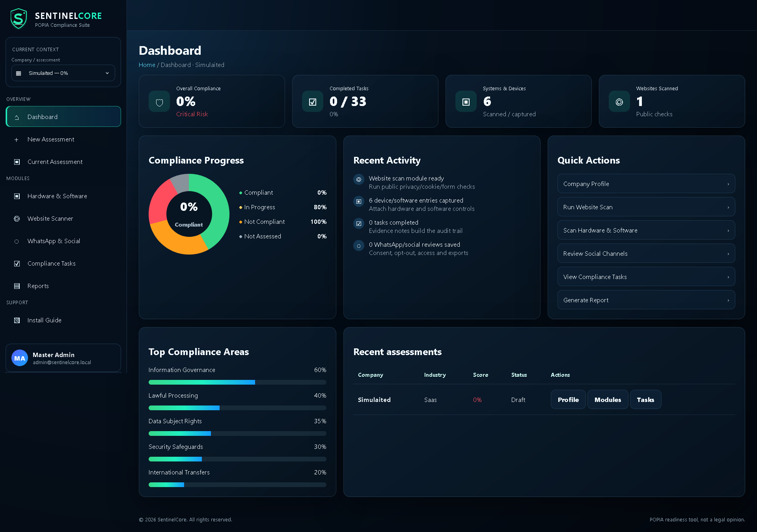Click the MA avatar for Master Admin
Viewport: 757px width, 532px height.
pos(20,358)
